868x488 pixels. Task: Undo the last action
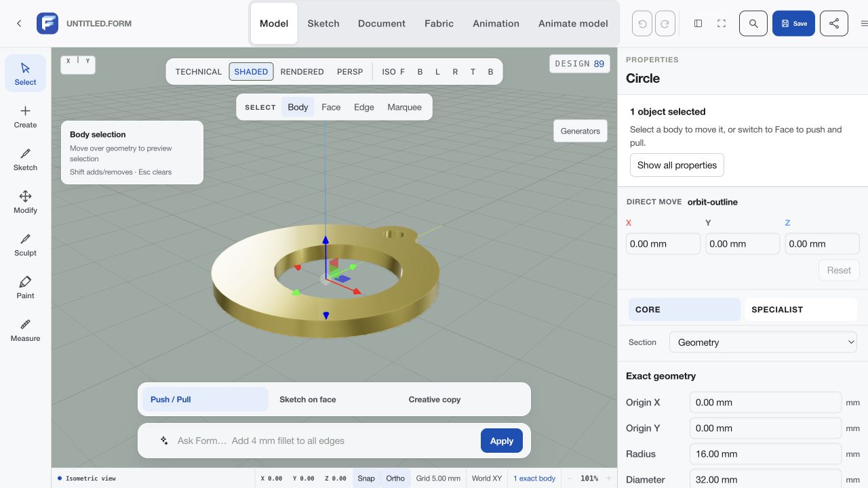point(642,23)
